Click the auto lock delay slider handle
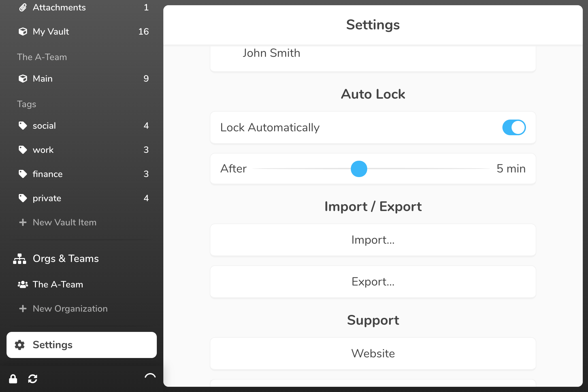This screenshot has width=588, height=392. (359, 169)
